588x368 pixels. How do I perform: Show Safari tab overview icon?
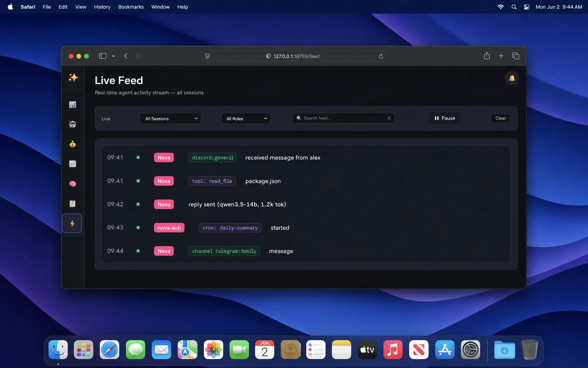pyautogui.click(x=516, y=56)
